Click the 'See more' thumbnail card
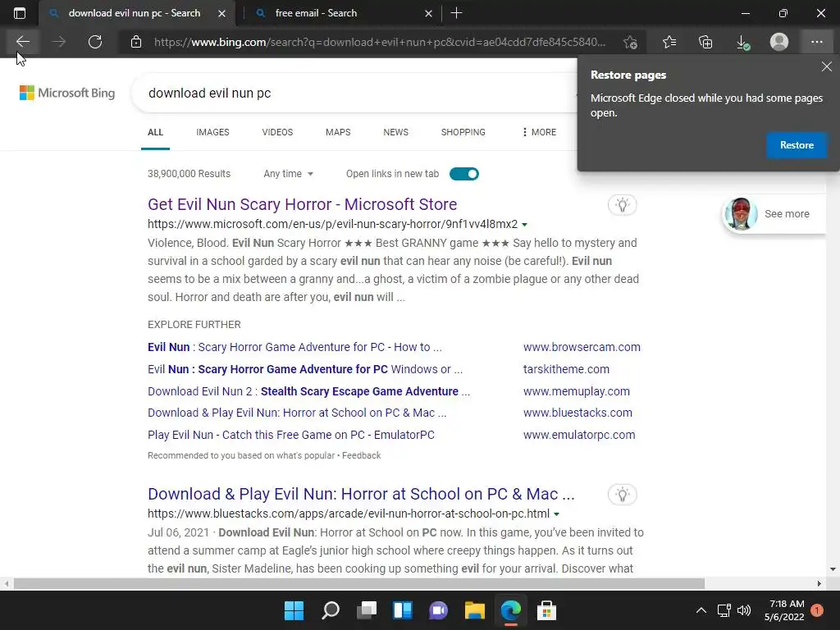This screenshot has width=840, height=630. 774,214
